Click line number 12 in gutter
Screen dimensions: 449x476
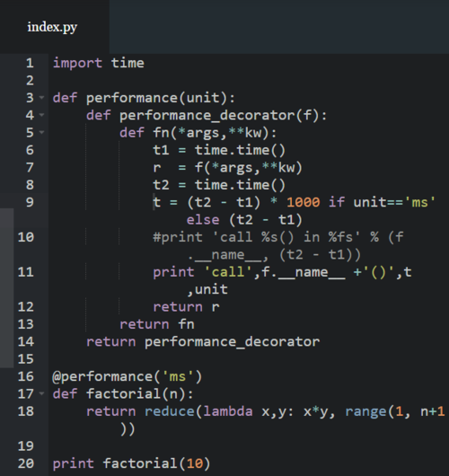[26, 307]
